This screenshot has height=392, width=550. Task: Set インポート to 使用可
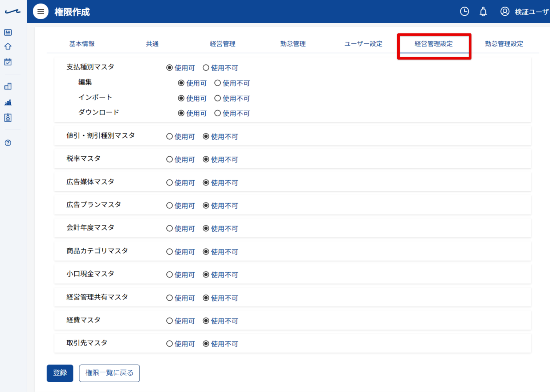[x=181, y=98]
